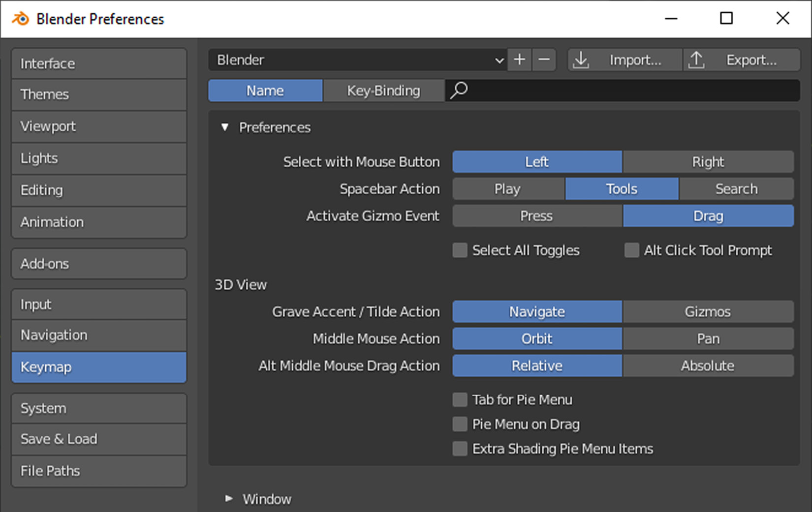This screenshot has width=812, height=512.
Task: Click the Export upload arrow icon
Action: click(696, 60)
